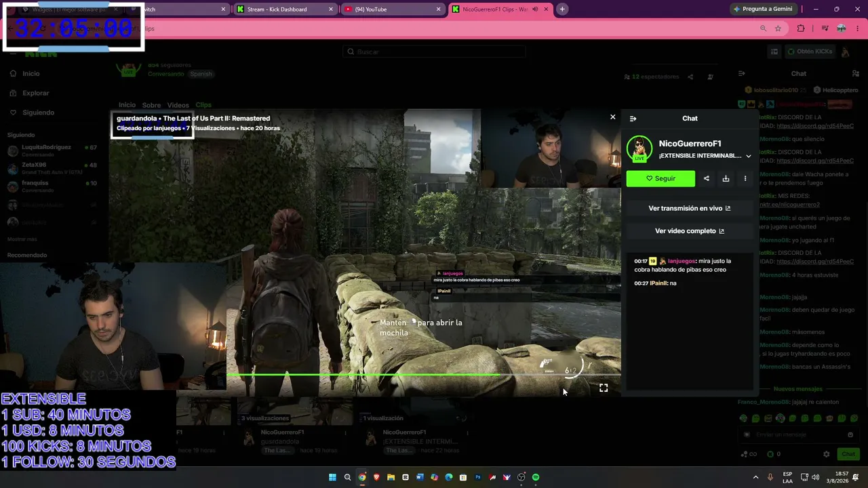Close the Kick Dashboard tab
Screen dimensions: 868x488
[331, 9]
